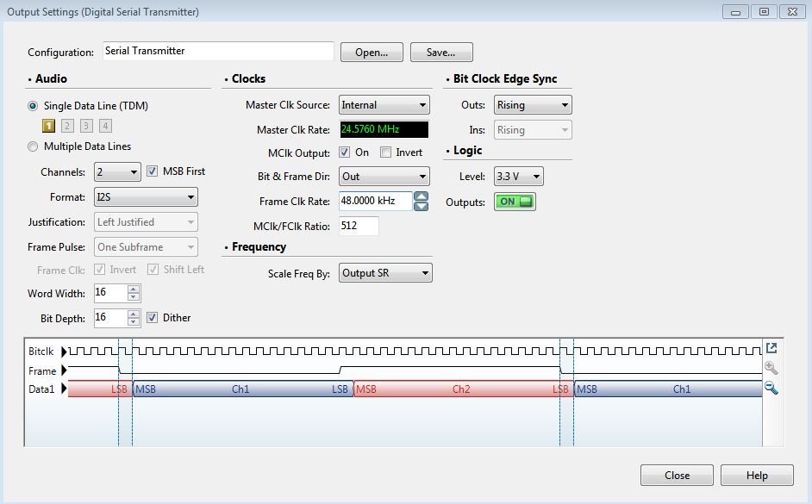This screenshot has height=504, width=812.
Task: Click the zoom in magnifier icon
Action: click(x=771, y=368)
